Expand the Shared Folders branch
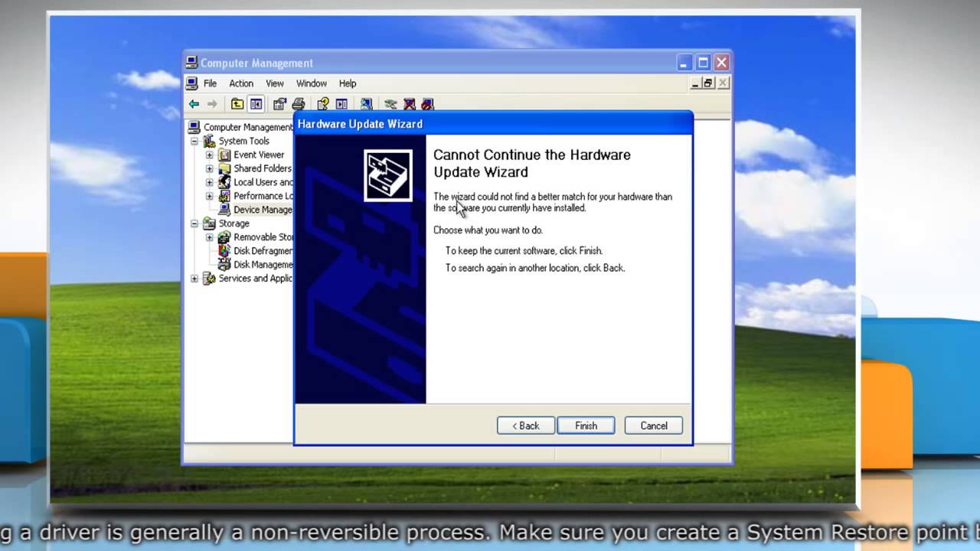980x551 pixels. (x=210, y=168)
